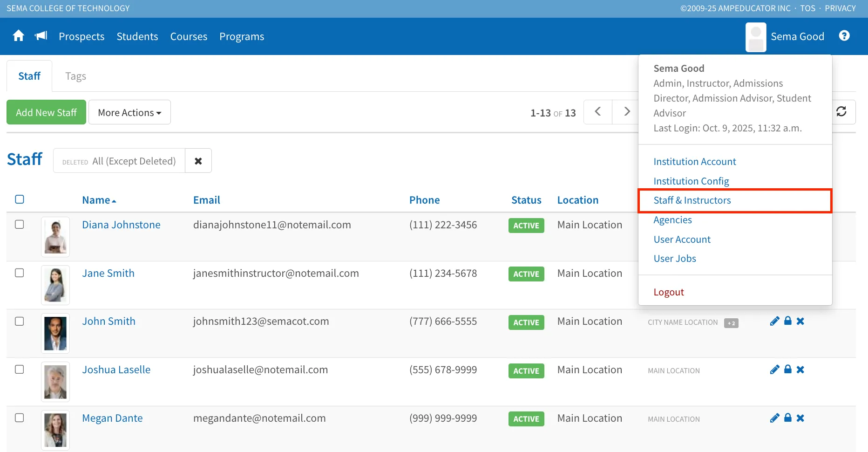Sort the table by Email header
868x452 pixels.
click(207, 200)
